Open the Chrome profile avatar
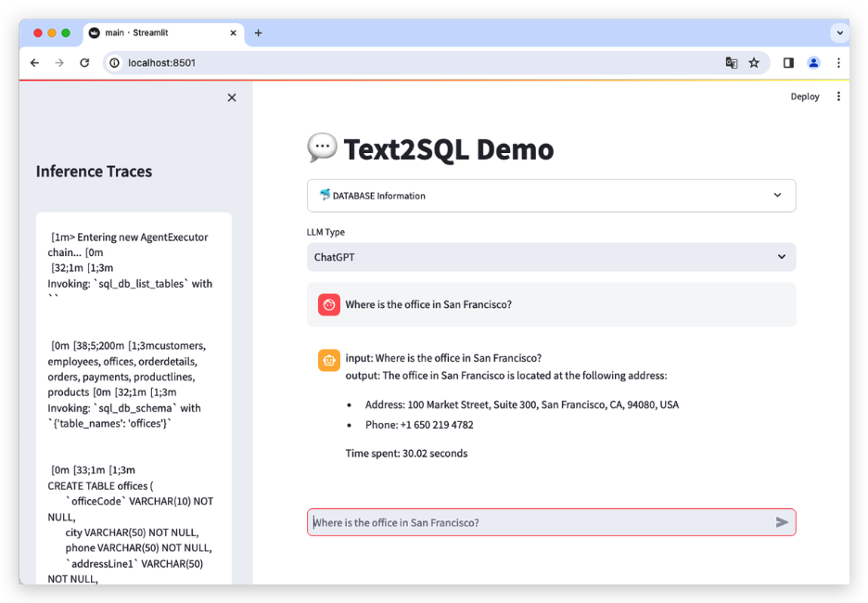Image resolution: width=868 pixels, height=603 pixels. [x=813, y=63]
